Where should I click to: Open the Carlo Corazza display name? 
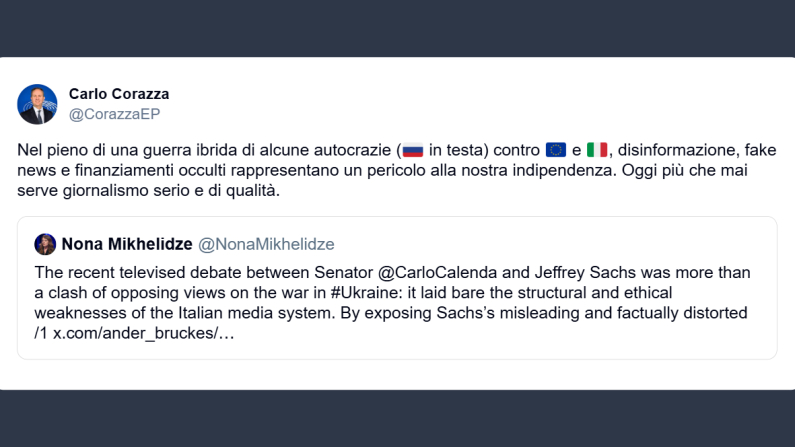(119, 94)
